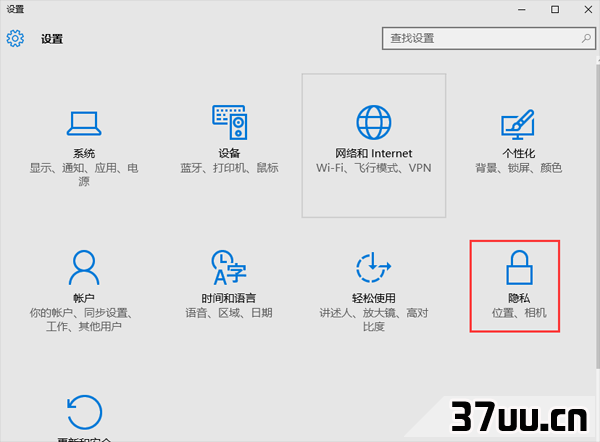
Task: Click the 显示、通知、应用、电源 description
Action: tap(84, 174)
